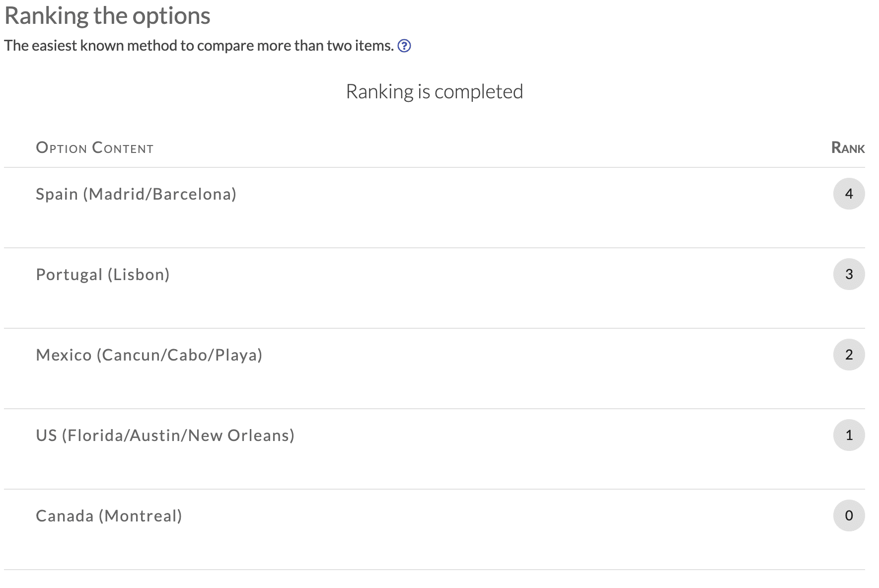Select the Mexico (Cancun/Cabo/Playa) option

(149, 355)
